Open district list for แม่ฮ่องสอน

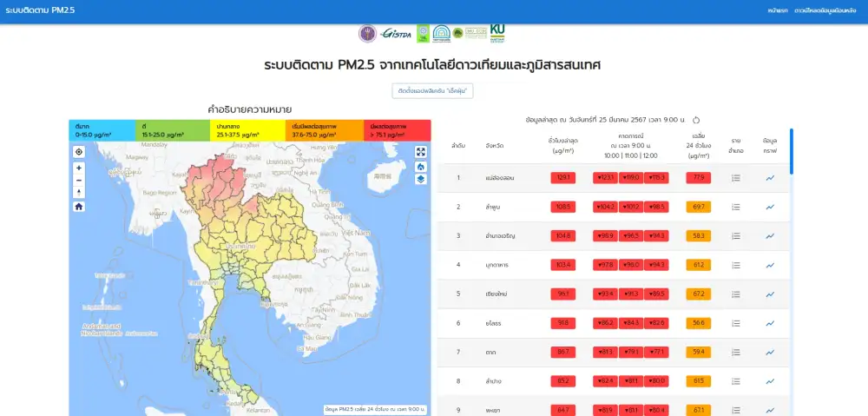[735, 178]
